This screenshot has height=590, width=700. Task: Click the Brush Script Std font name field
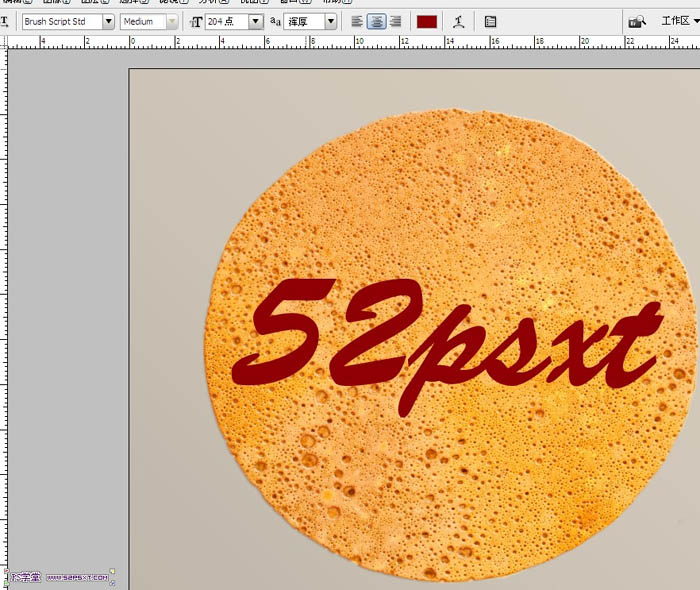tap(62, 21)
